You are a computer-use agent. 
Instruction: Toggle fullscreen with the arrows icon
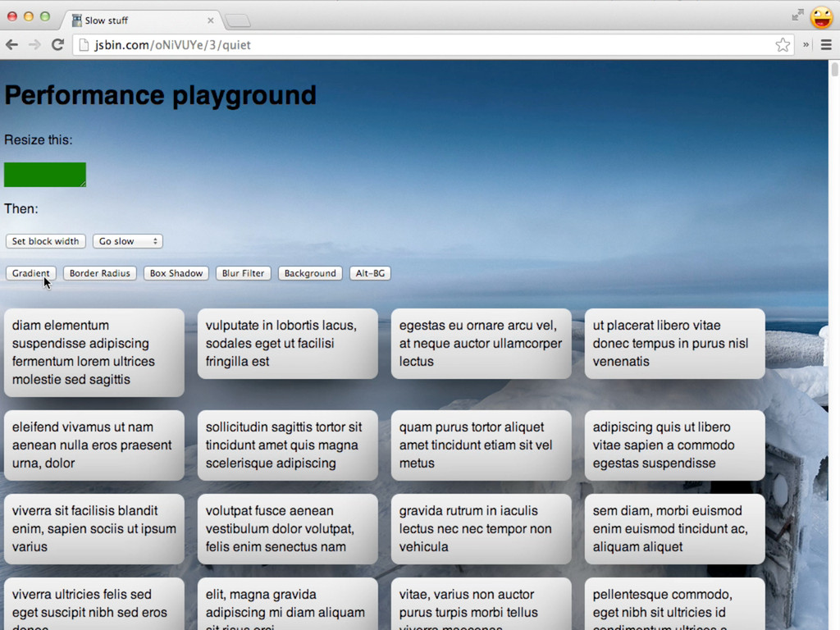(797, 15)
